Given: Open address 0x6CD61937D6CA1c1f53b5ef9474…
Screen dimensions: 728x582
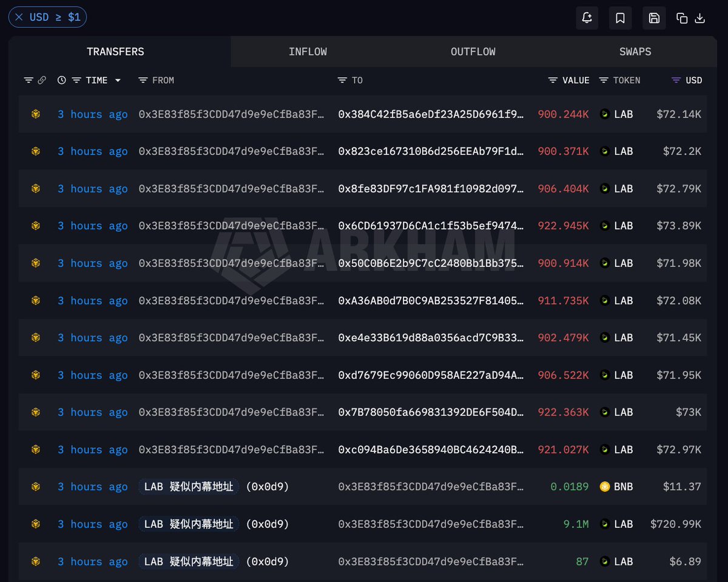Looking at the screenshot, I should coord(431,225).
